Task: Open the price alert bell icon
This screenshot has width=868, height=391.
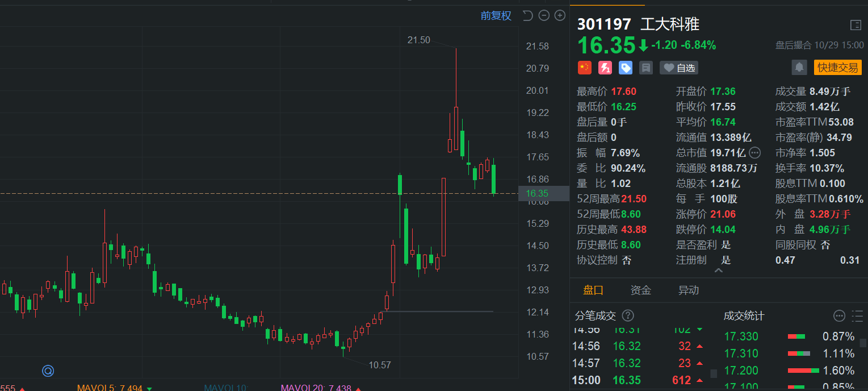Action: [799, 68]
